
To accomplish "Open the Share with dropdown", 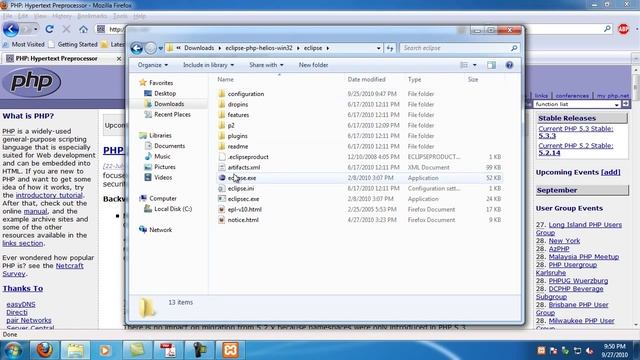I will coord(266,65).
